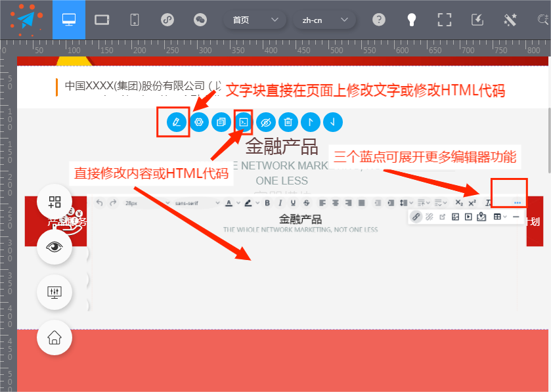Image resolution: width=551 pixels, height=392 pixels.
Task: Open the zh-cn language dropdown
Action: point(324,20)
